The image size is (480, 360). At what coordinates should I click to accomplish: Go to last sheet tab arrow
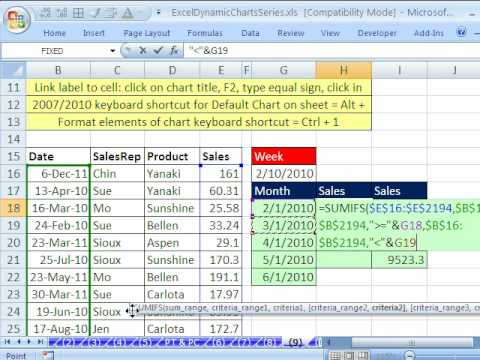tap(40, 342)
